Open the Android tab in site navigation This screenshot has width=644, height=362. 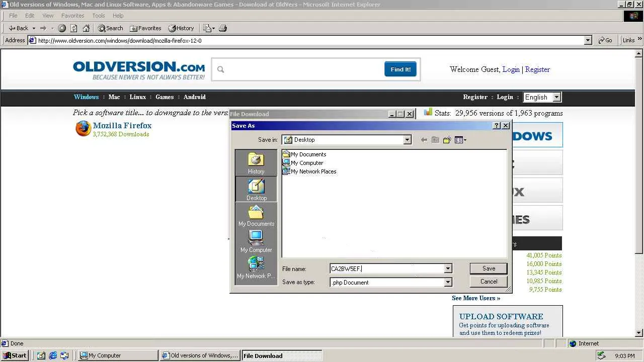pos(195,97)
